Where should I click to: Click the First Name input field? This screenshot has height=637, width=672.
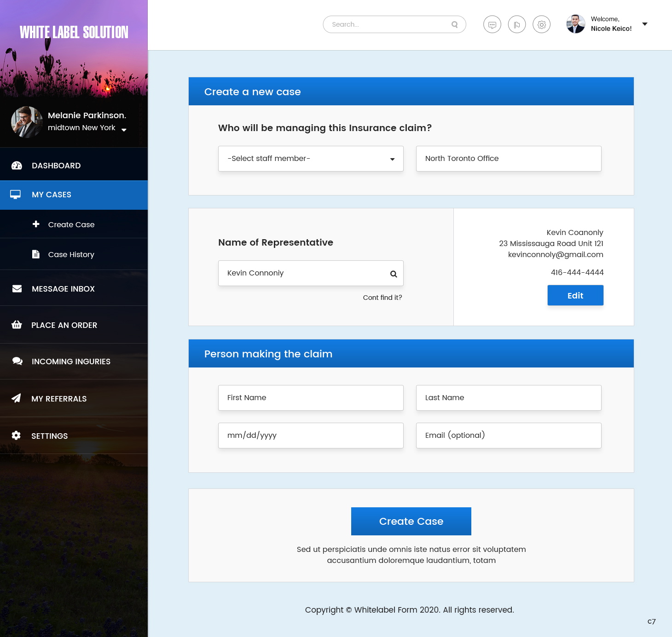click(311, 398)
